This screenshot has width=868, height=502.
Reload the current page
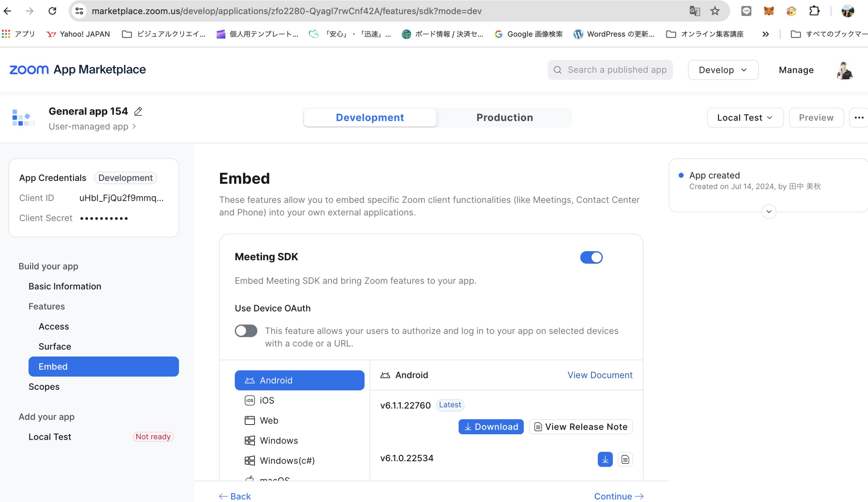tap(52, 11)
